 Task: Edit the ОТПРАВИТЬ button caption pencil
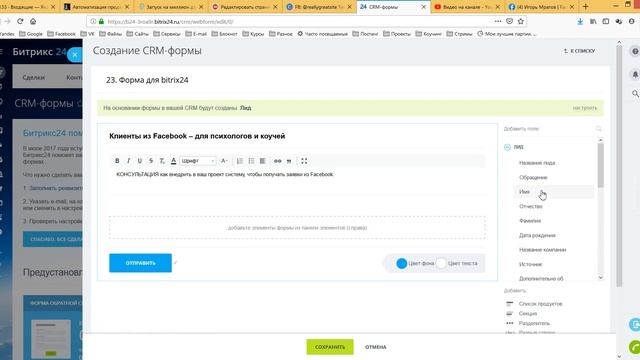click(x=176, y=262)
